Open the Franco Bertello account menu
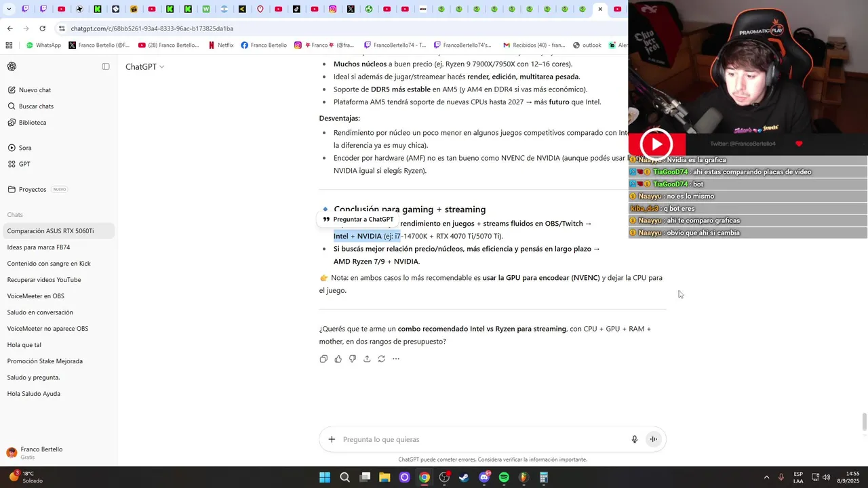The height and width of the screenshot is (488, 868). pyautogui.click(x=58, y=453)
